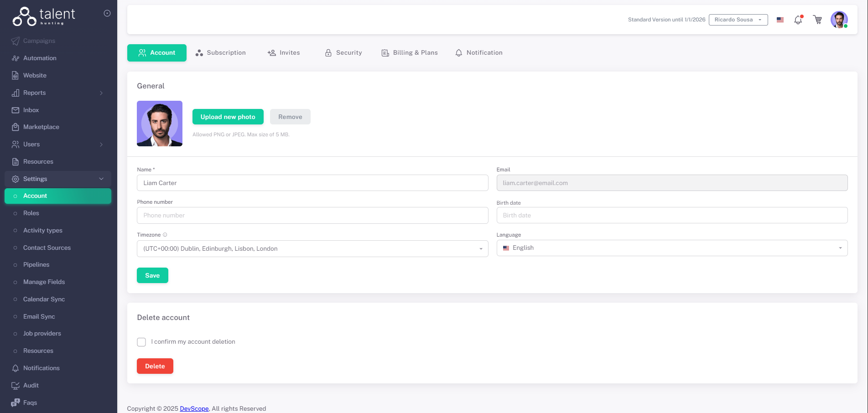Screen dimensions: 868x413
Task: Switch to the Security tab
Action: (343, 53)
